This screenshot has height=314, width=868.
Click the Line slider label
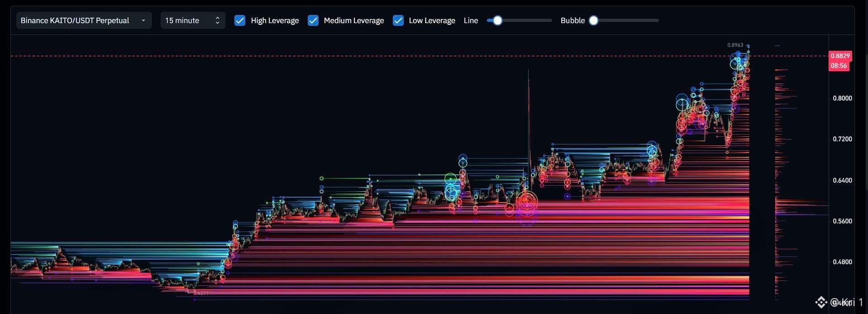(x=471, y=20)
